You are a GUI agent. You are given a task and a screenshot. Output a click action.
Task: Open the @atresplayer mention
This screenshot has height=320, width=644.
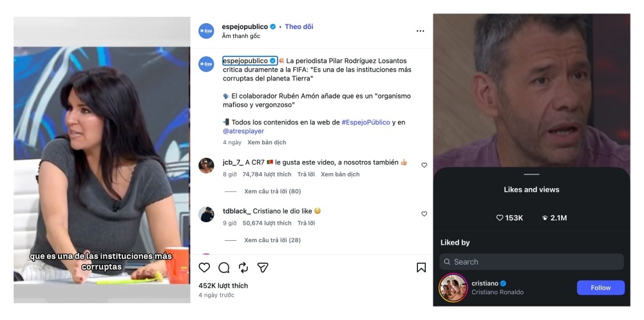[243, 131]
